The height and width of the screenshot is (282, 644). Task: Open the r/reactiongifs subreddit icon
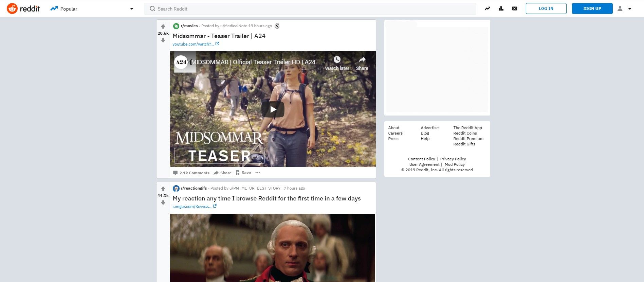coord(176,189)
